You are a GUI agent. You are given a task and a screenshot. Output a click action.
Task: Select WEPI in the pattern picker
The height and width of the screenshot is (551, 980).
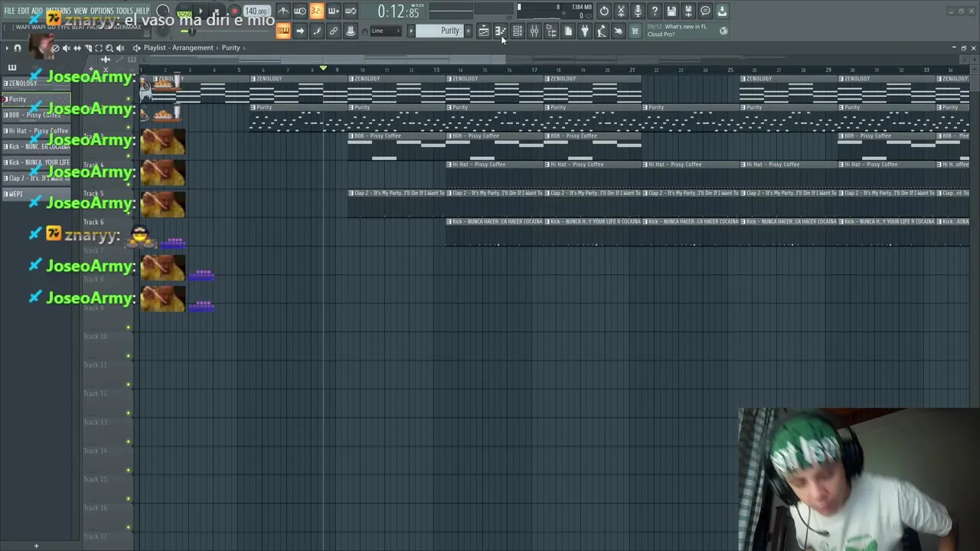[x=36, y=194]
